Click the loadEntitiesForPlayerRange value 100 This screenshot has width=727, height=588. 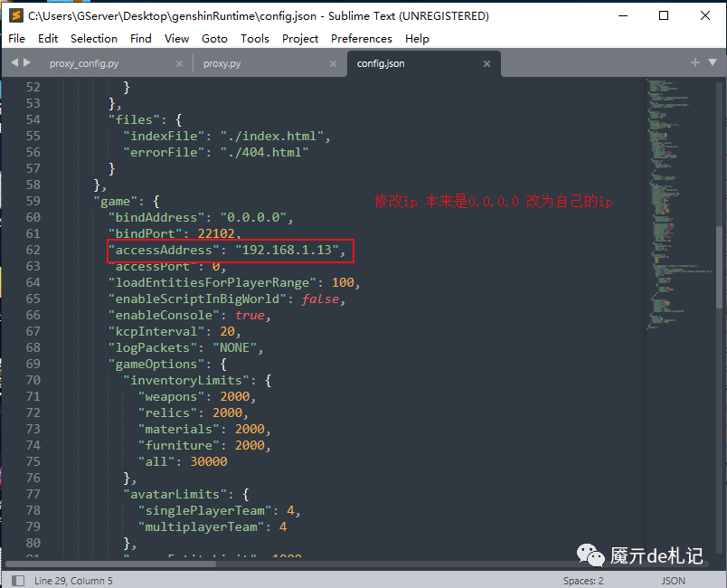[343, 282]
